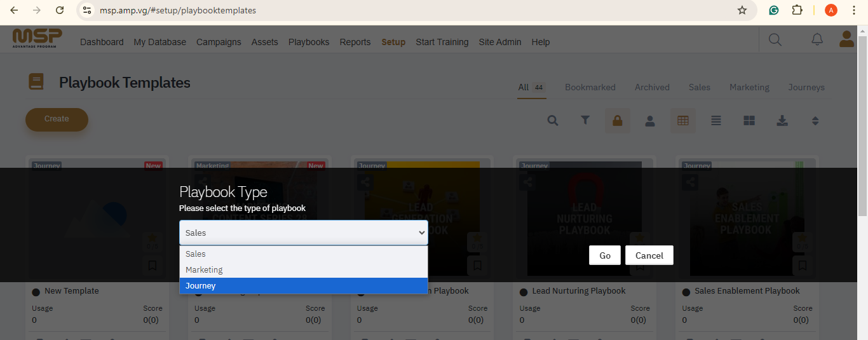868x340 pixels.
Task: Open Chrome profile avatar A
Action: tap(831, 10)
